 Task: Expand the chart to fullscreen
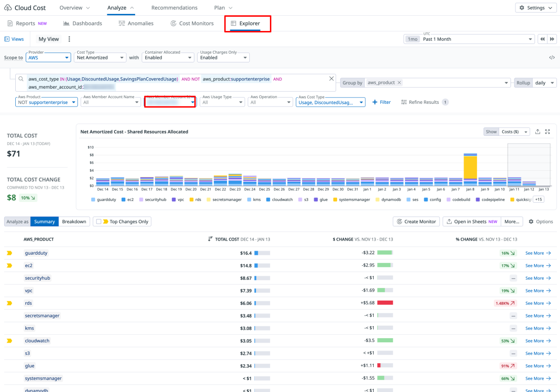pyautogui.click(x=548, y=131)
